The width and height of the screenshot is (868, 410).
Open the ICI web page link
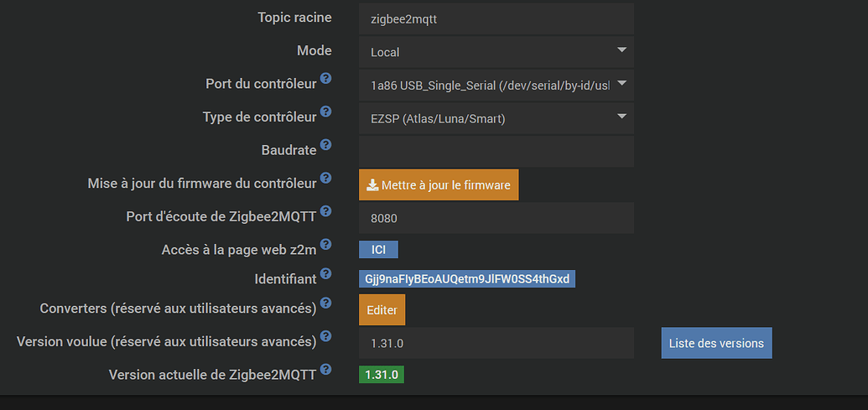378,250
